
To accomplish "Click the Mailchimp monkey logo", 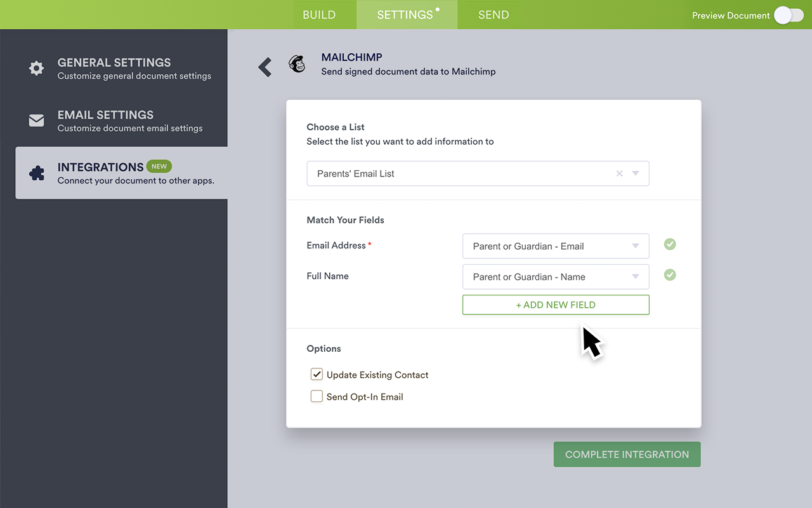I will [297, 63].
